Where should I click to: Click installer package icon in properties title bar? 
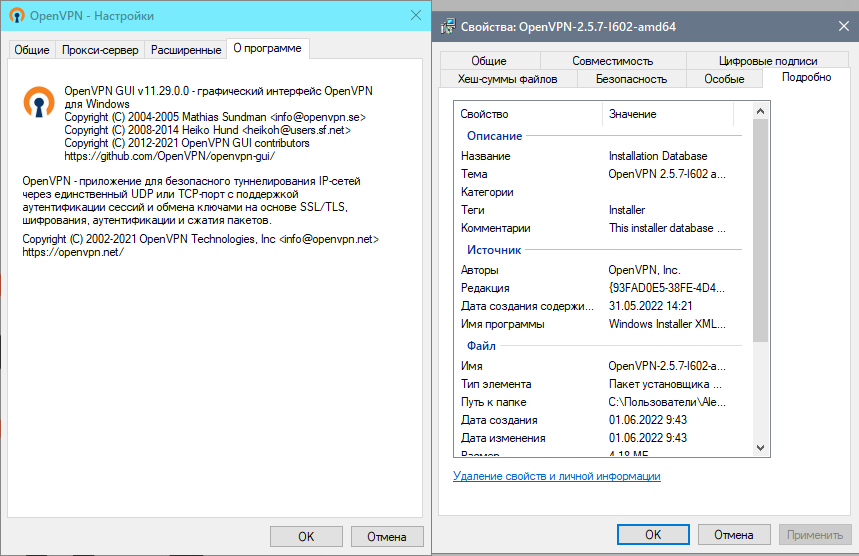448,26
